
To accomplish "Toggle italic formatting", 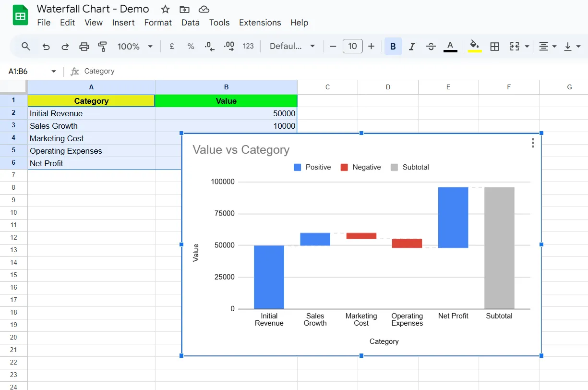I will (x=412, y=47).
